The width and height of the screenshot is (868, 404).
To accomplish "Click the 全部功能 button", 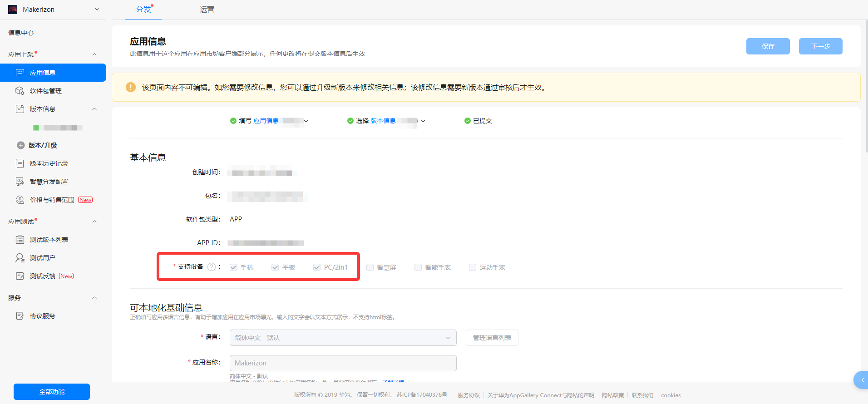I will (x=52, y=392).
